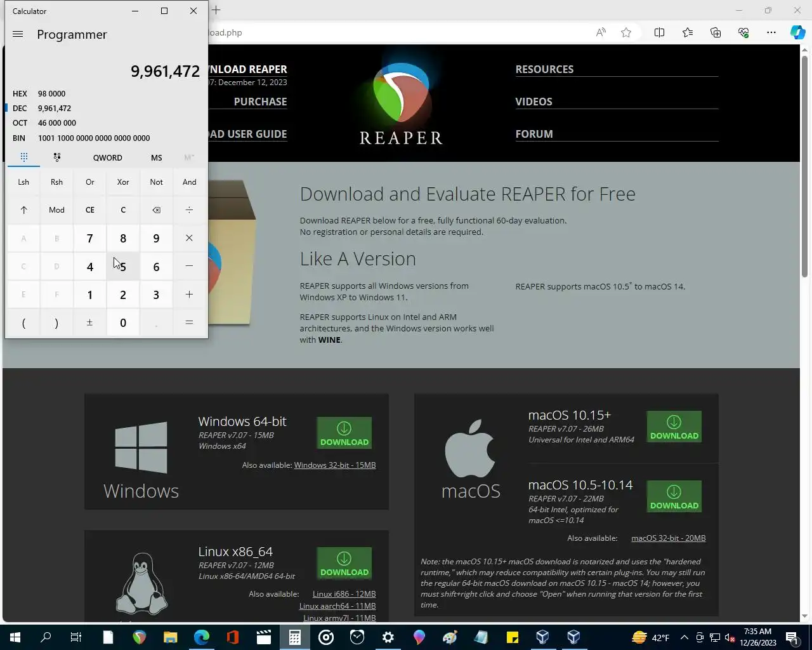
Task: Open taskbar search
Action: coord(46,637)
